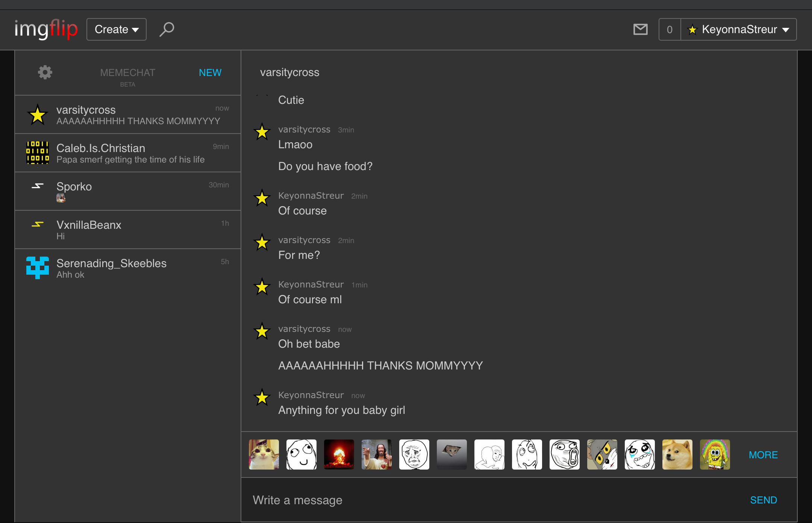Click varsitycross star avatar in chat list
This screenshot has width=812, height=523.
tap(38, 115)
